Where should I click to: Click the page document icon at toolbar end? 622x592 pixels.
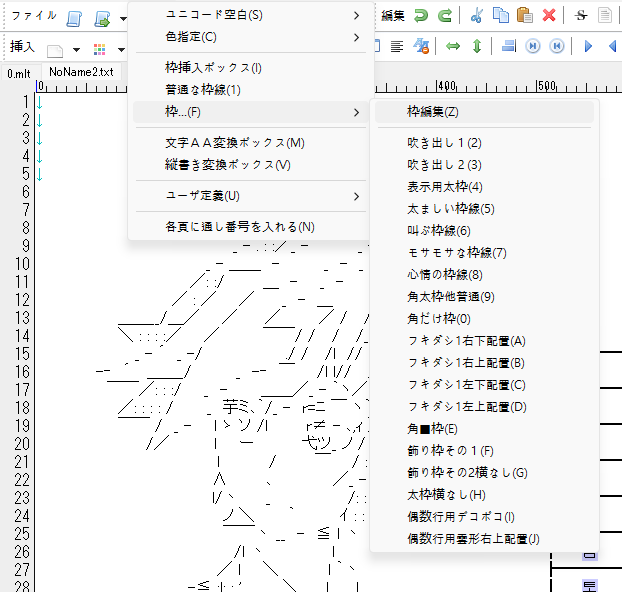[605, 15]
